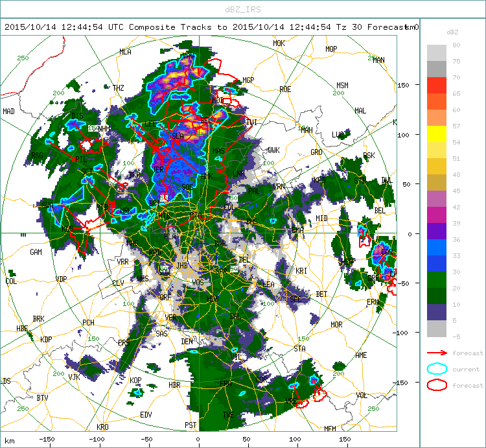Click the KPD station label
This screenshot has height=448, width=486.
click(319, 180)
